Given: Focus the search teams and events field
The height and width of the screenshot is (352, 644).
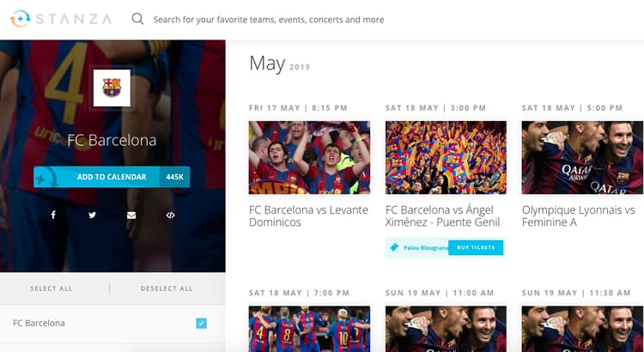Looking at the screenshot, I should tap(269, 19).
